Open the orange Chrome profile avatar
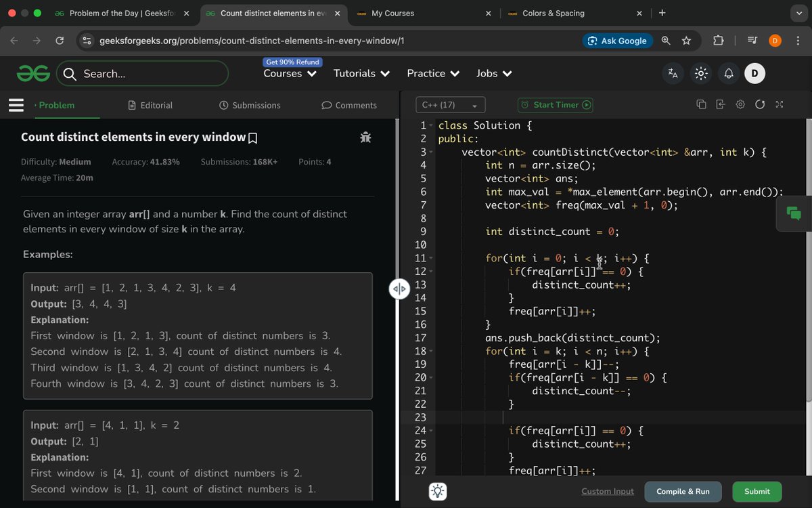Screen dimensions: 812x508 point(775,41)
